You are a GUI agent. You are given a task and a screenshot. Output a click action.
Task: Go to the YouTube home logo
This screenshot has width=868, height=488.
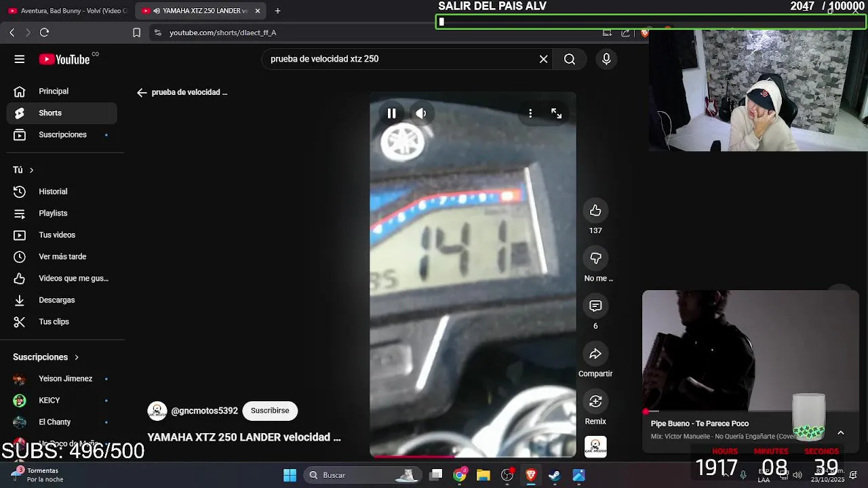coord(64,60)
